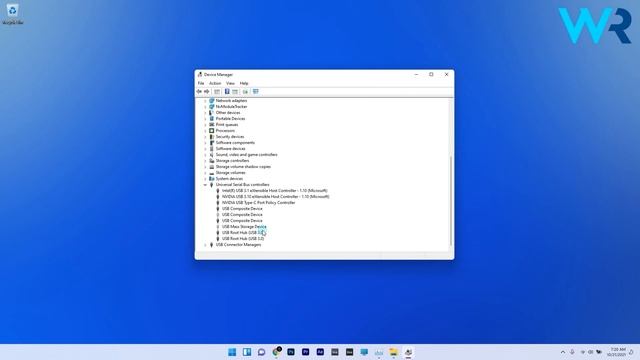This screenshot has width=640, height=360.
Task: Click the NvModuleTracker category icon
Action: [x=211, y=107]
